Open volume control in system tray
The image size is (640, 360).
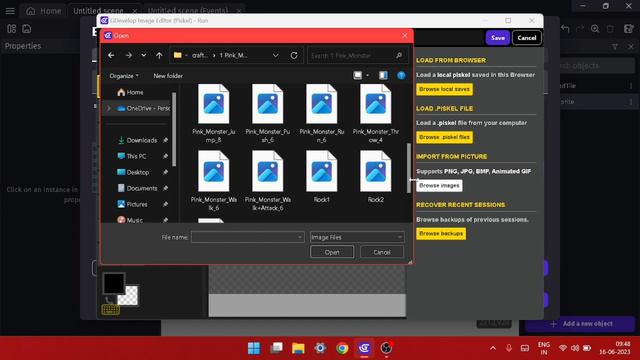[575, 348]
